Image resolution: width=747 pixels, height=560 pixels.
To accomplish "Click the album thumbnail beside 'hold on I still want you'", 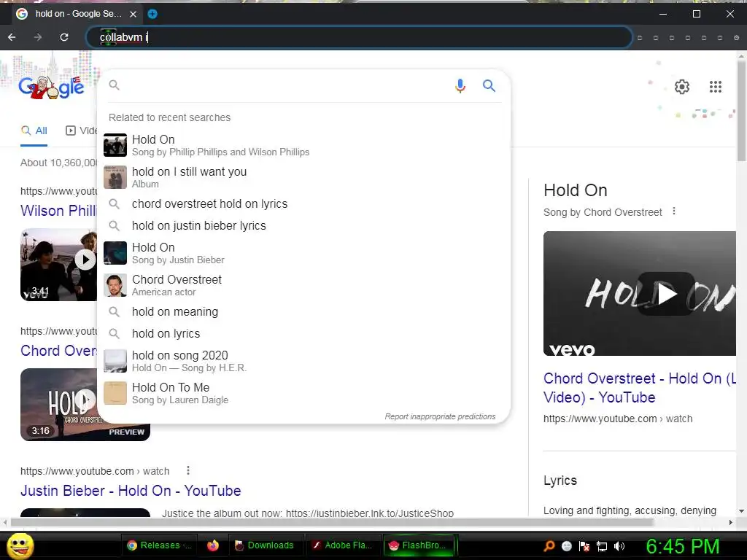I will (115, 177).
